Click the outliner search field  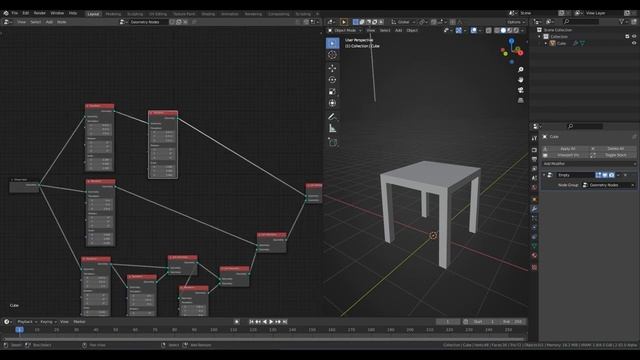(582, 22)
